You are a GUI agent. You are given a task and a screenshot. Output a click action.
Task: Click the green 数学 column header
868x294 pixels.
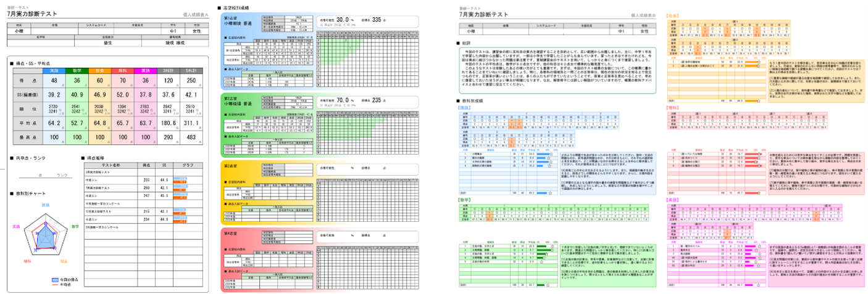pyautogui.click(x=78, y=70)
